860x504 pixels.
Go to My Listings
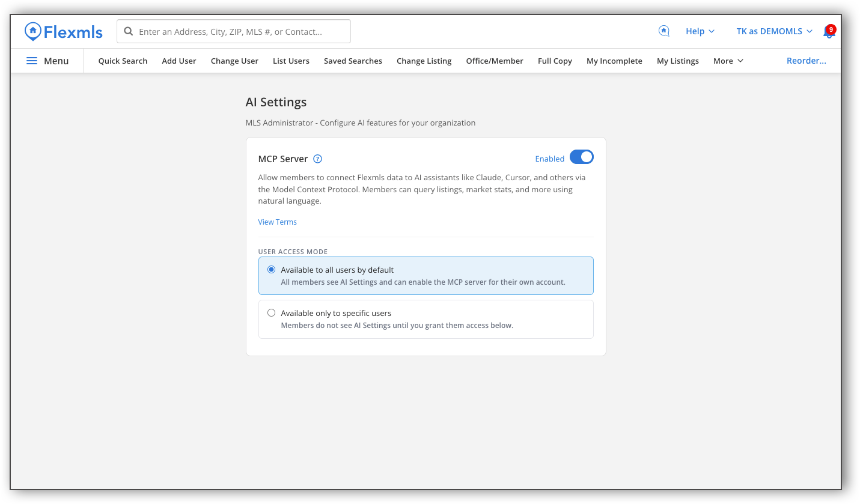[x=678, y=61]
